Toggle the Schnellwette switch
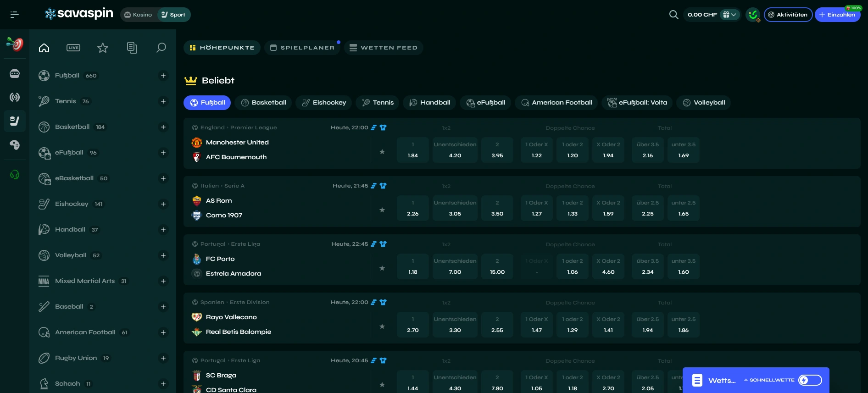Image resolution: width=868 pixels, height=393 pixels. click(x=810, y=380)
